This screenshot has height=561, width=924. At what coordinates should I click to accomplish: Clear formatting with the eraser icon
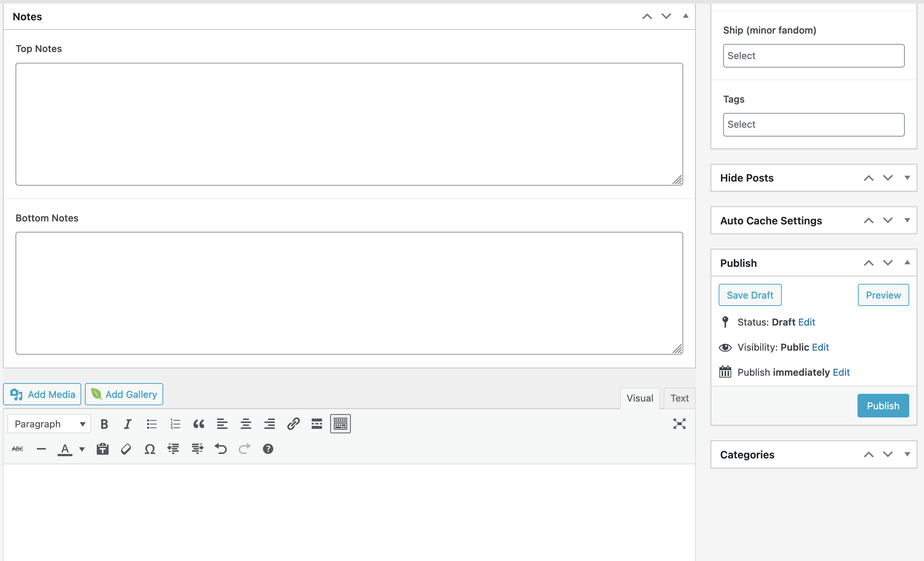point(126,448)
